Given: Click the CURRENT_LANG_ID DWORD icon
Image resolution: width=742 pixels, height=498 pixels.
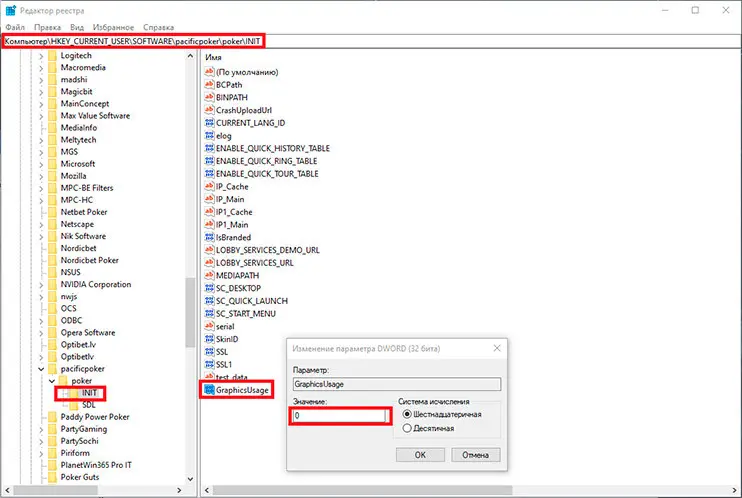Looking at the screenshot, I should click(x=210, y=123).
